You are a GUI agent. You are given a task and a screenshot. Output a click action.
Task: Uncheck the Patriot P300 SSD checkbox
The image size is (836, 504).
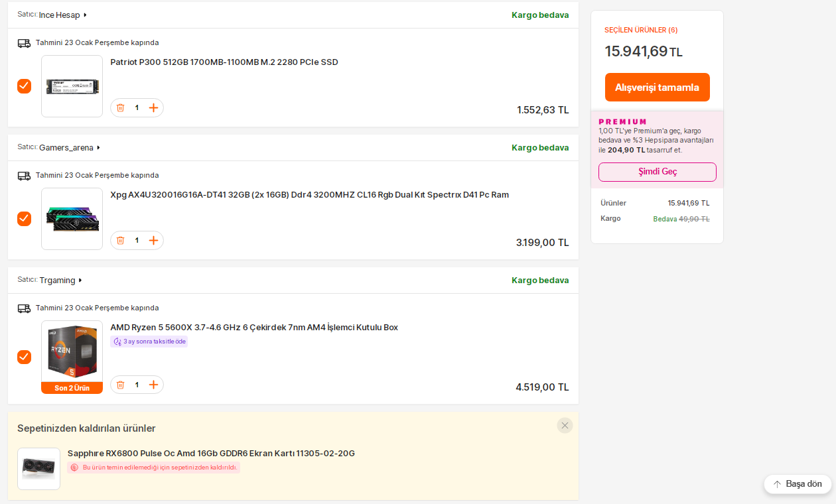tap(24, 86)
